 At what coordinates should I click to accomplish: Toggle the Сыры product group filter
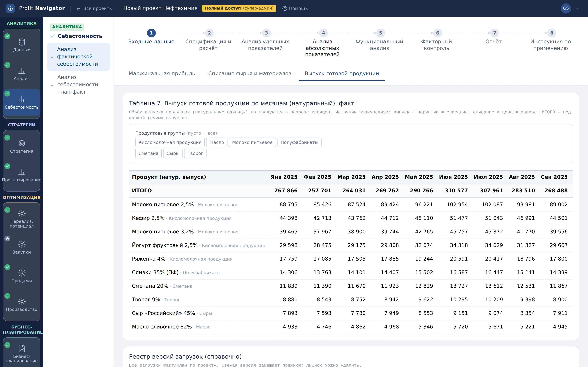(x=173, y=153)
